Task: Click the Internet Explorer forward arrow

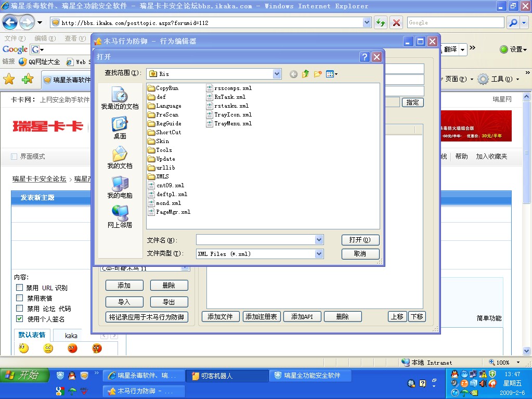Action: [x=27, y=23]
